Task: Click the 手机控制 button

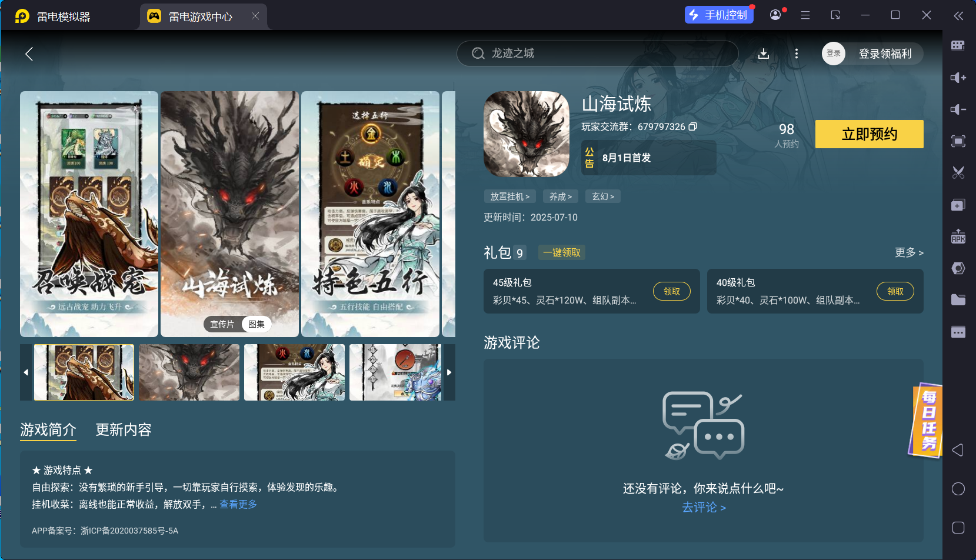Action: pos(719,15)
